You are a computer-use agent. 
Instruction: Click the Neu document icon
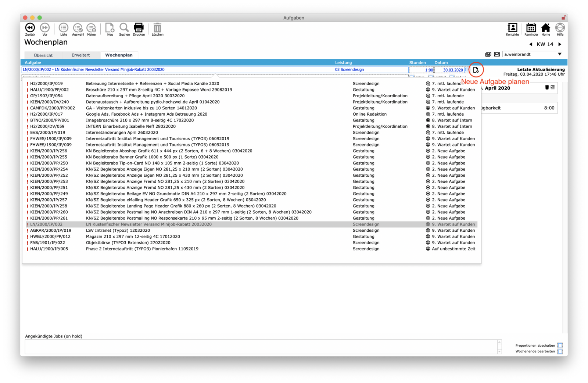tap(110, 28)
